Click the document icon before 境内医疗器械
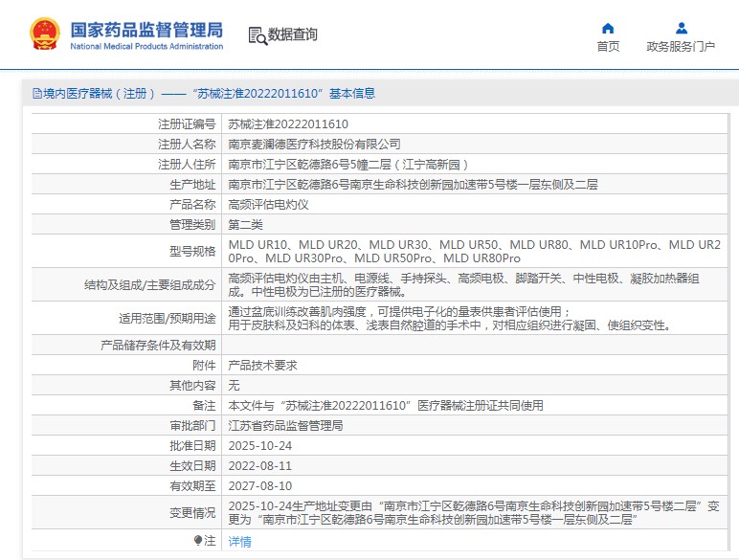Image resolution: width=739 pixels, height=560 pixels. [x=36, y=94]
